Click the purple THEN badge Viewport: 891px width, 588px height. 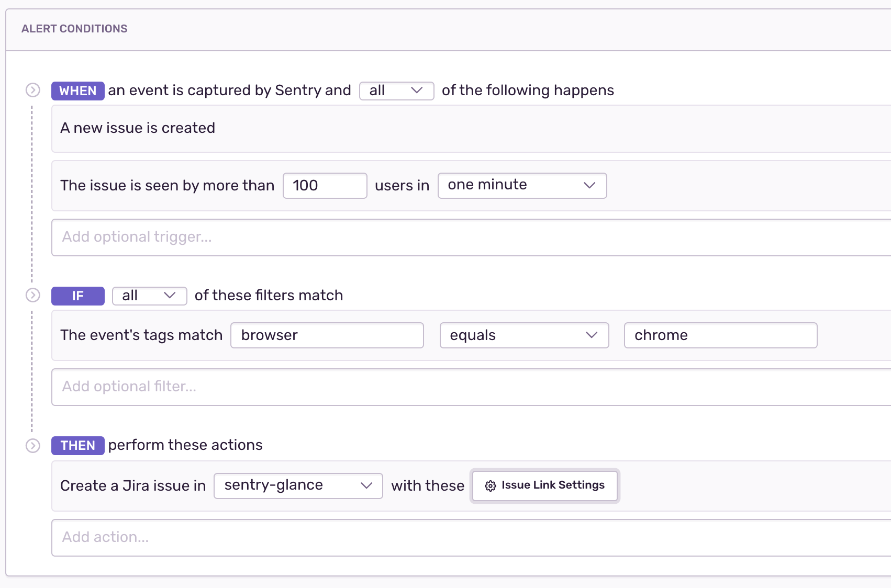tap(77, 445)
